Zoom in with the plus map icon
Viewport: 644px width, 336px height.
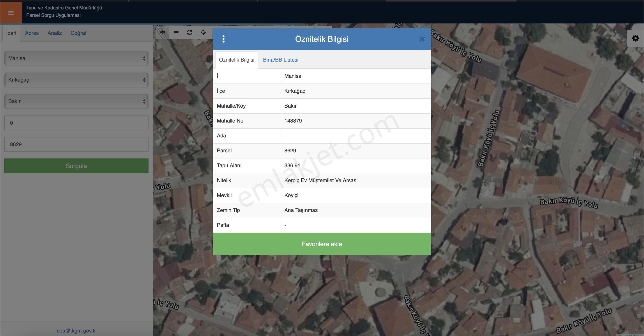coord(163,32)
